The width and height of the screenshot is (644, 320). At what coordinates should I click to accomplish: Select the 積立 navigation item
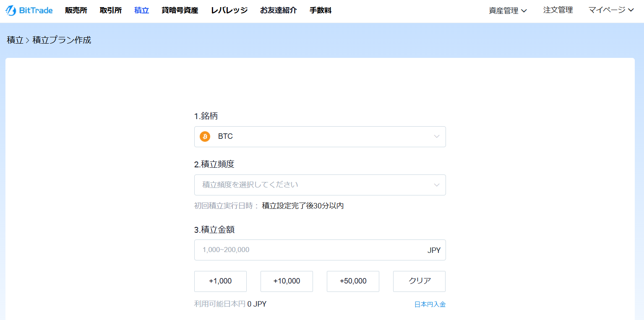click(141, 10)
